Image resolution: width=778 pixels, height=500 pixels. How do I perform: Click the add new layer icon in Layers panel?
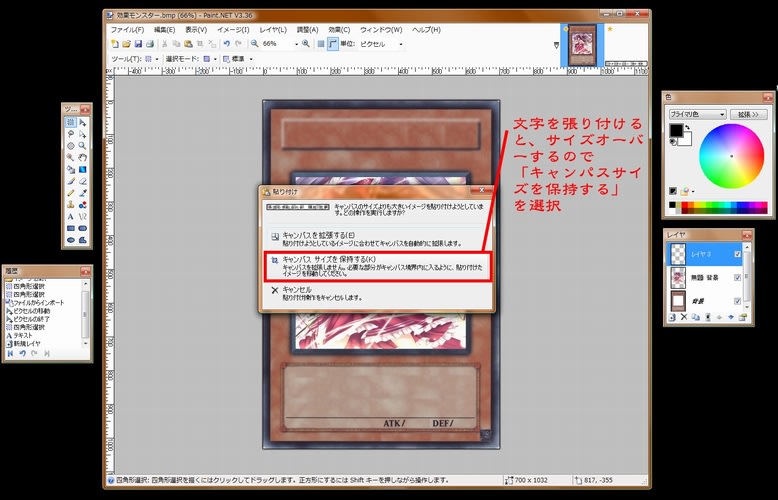(x=672, y=317)
